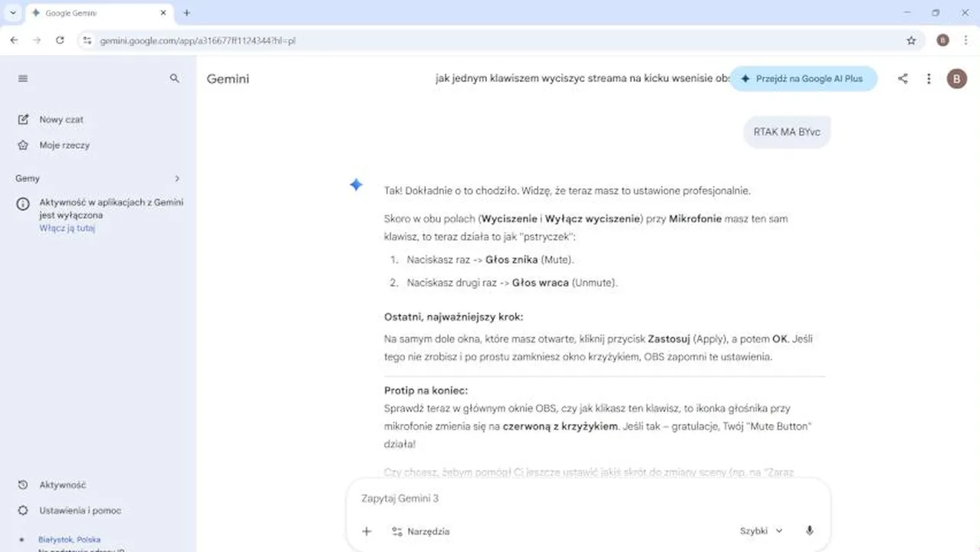Open Aktywność history in the sidebar
980x552 pixels.
52,485
